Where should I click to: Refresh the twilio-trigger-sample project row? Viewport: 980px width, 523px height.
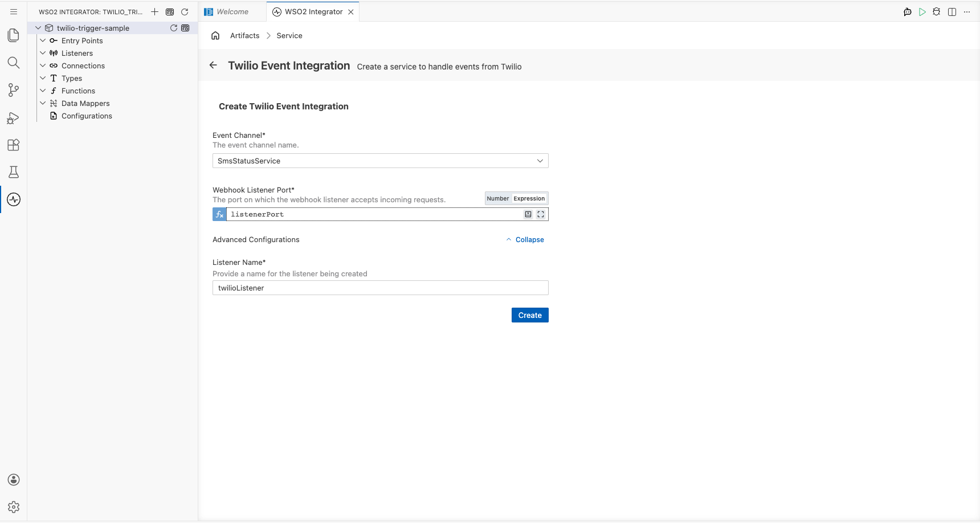tap(174, 28)
